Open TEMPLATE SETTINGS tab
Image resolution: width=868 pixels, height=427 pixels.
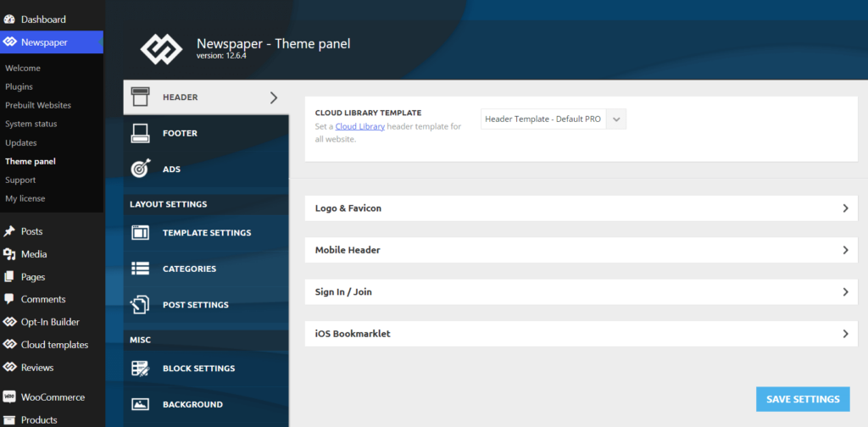(206, 233)
